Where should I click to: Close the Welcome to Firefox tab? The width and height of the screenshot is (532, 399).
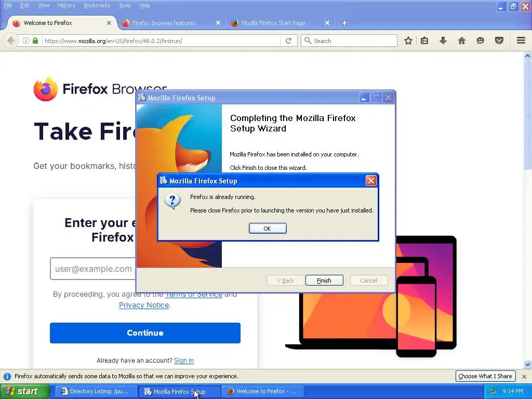[109, 23]
